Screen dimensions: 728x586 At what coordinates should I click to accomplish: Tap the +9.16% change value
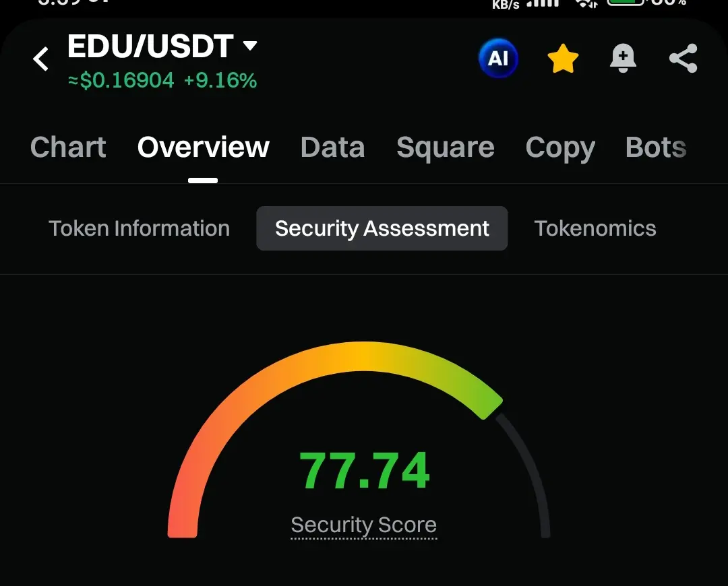[220, 81]
